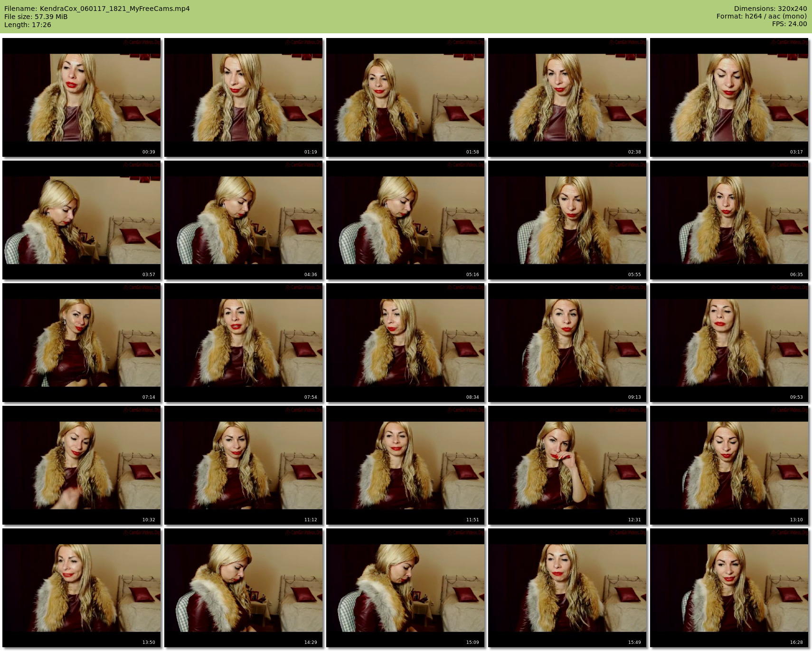
Task: View the frame thumbnail at 14:29
Action: [244, 588]
